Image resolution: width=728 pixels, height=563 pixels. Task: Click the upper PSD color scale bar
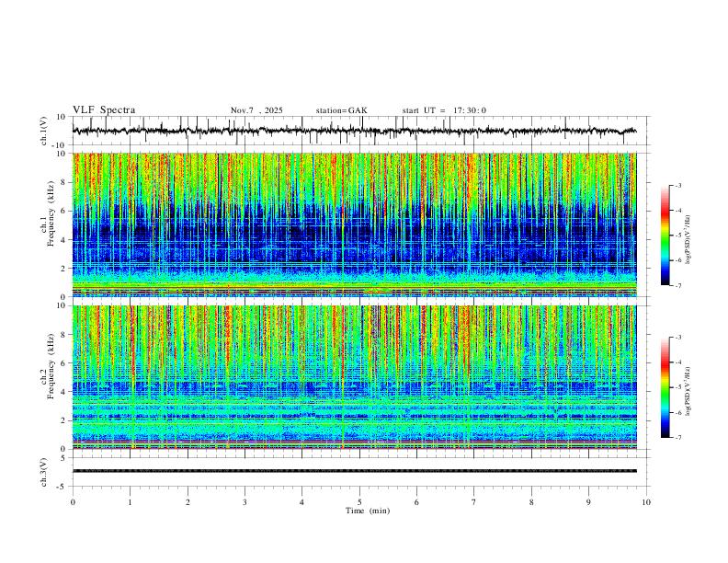click(x=665, y=236)
